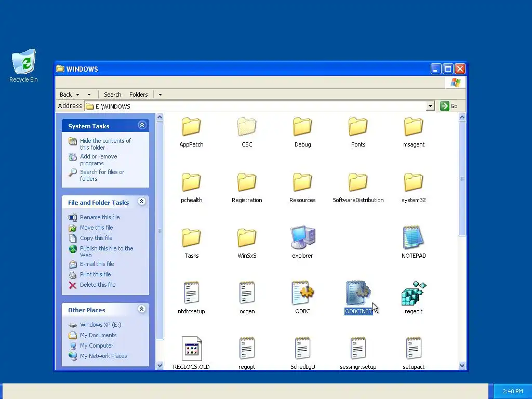This screenshot has height=399, width=532.
Task: Click the file list vertical scrollbar thumb
Action: tap(462, 179)
